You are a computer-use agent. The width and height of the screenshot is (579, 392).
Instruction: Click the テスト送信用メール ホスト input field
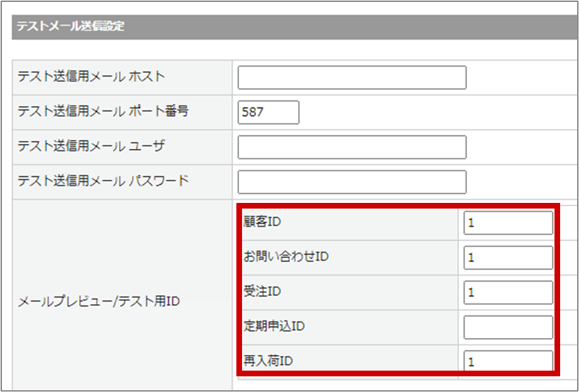[351, 77]
